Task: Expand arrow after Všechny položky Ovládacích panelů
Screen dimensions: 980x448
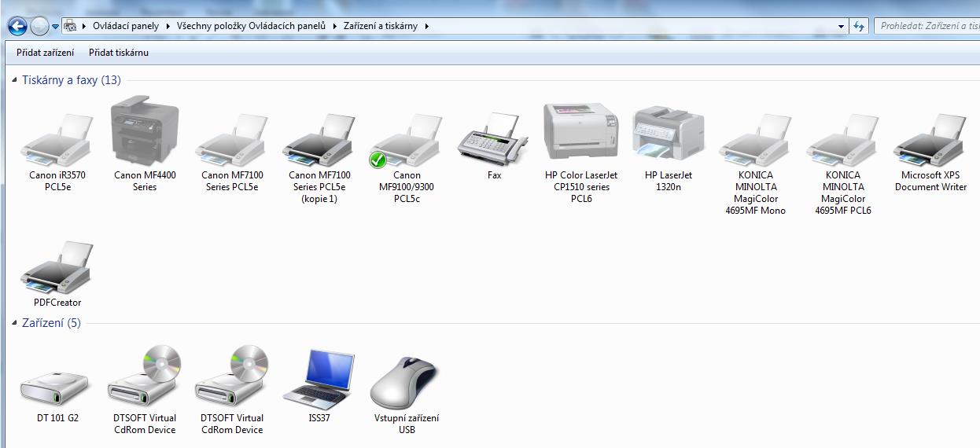Action: coord(334,26)
